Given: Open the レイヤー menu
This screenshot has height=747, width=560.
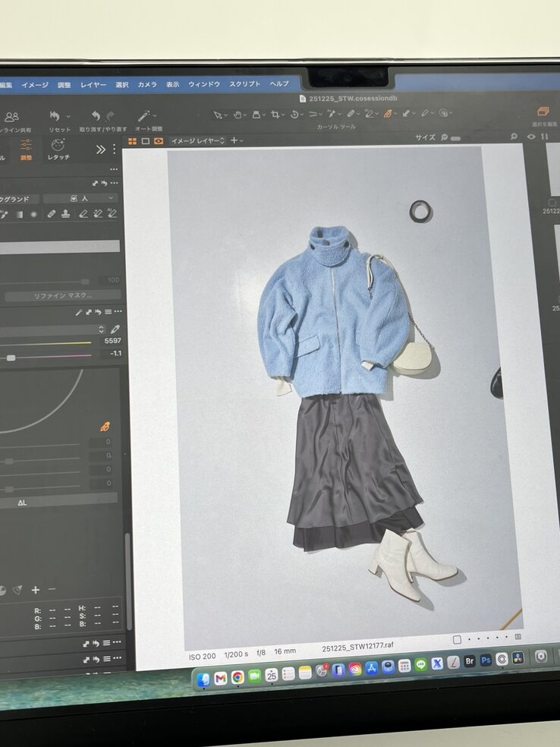Looking at the screenshot, I should [93, 85].
